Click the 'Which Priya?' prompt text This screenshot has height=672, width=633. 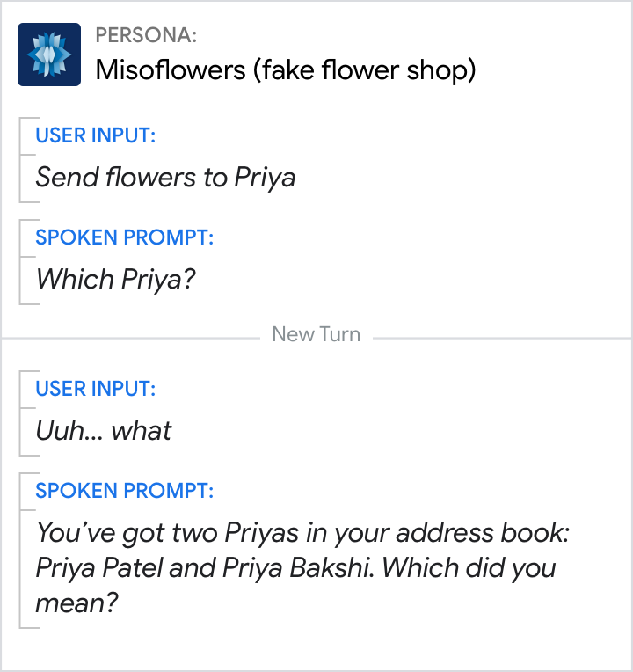(115, 280)
